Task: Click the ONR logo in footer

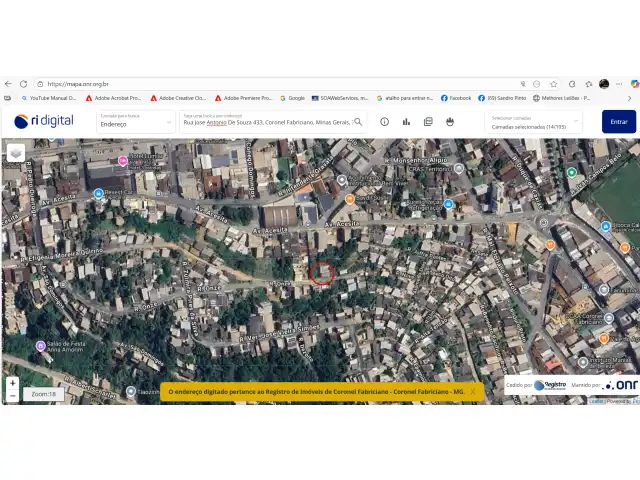Action: click(x=620, y=385)
